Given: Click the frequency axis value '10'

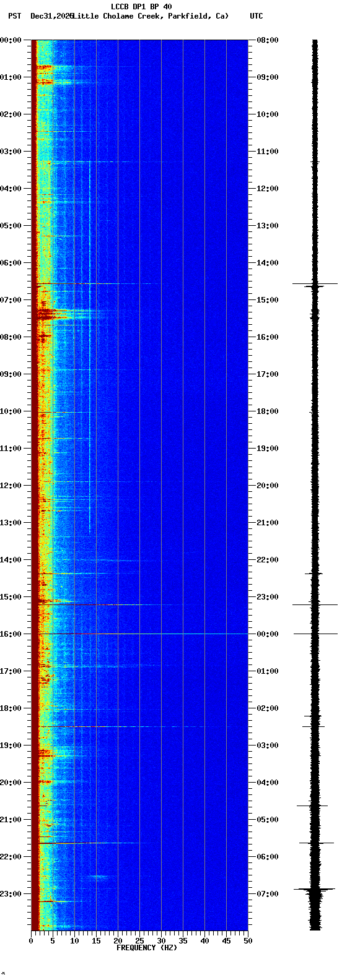Looking at the screenshot, I should 74,941.
